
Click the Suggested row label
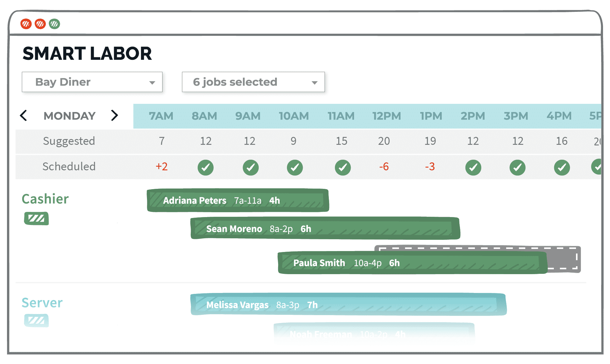[69, 141]
